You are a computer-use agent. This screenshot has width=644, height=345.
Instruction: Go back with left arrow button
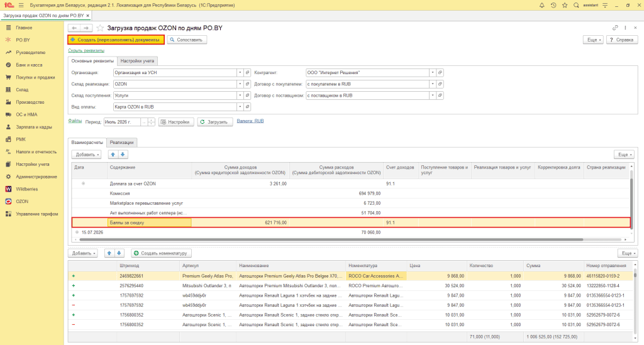pyautogui.click(x=74, y=28)
